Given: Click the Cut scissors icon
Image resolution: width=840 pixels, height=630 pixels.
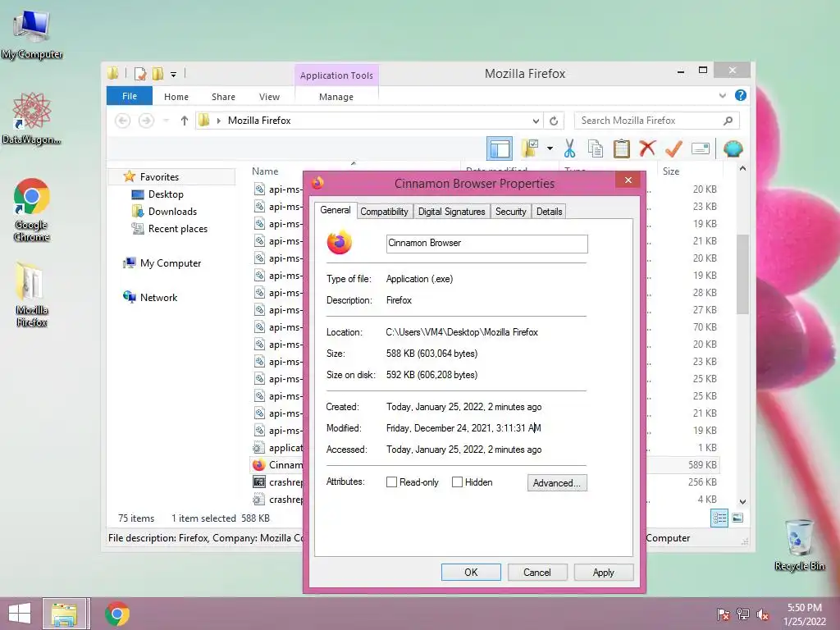Looking at the screenshot, I should [x=569, y=148].
